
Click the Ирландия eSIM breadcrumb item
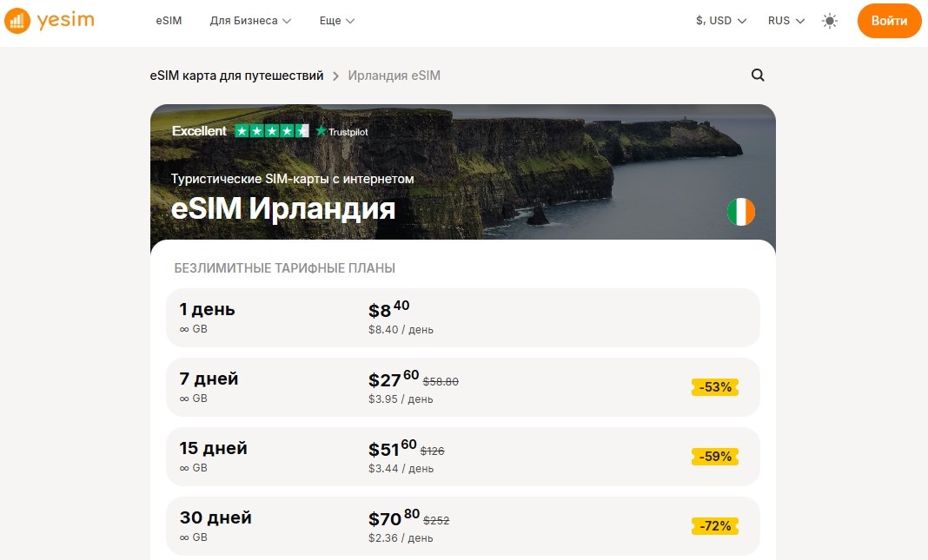(394, 76)
